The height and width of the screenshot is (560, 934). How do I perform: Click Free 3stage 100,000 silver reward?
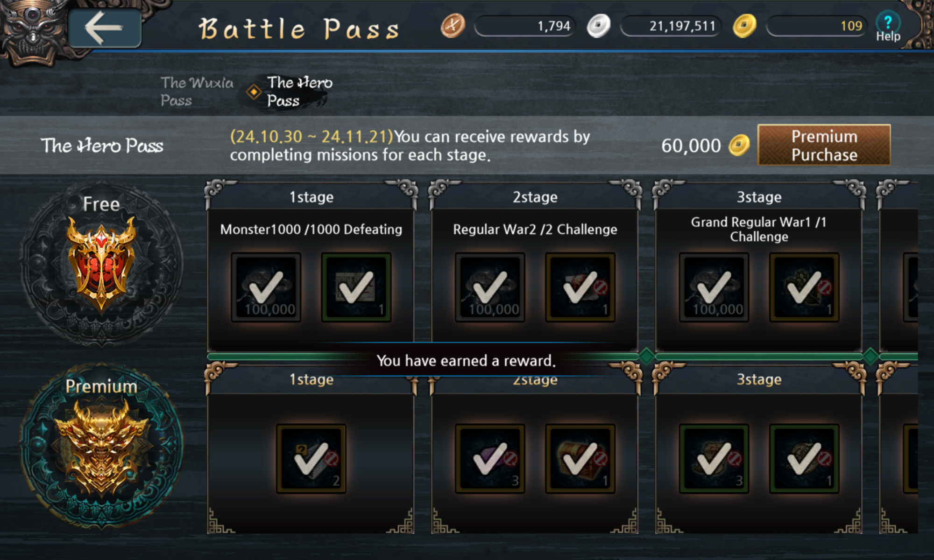click(714, 287)
